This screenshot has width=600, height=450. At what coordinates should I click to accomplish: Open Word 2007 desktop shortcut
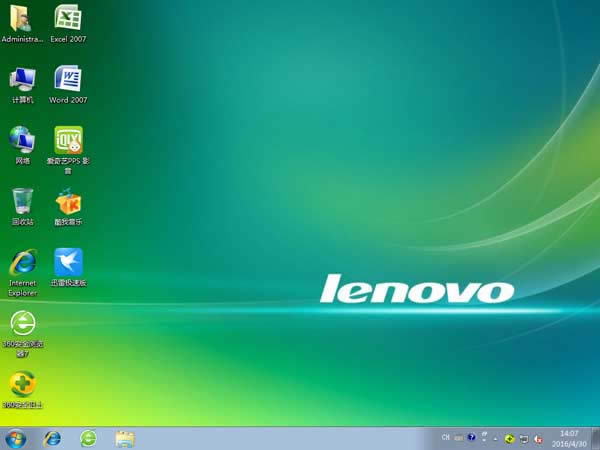[68, 80]
